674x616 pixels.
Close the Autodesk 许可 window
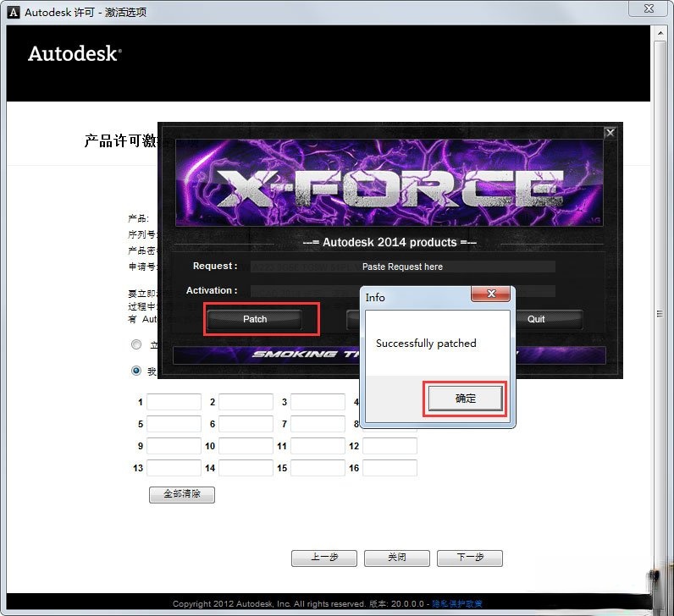pyautogui.click(x=649, y=8)
